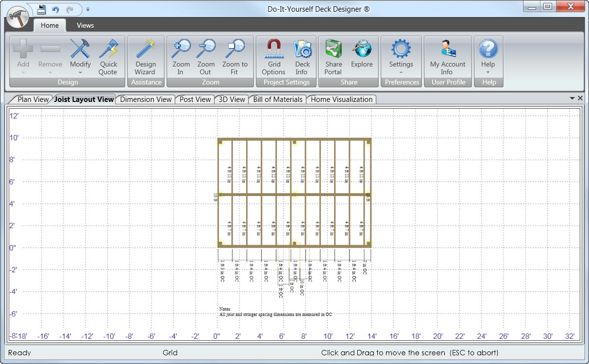Click the "-6'" label on the vertical ruler
Screen dimensions: 589x364
pos(15,314)
